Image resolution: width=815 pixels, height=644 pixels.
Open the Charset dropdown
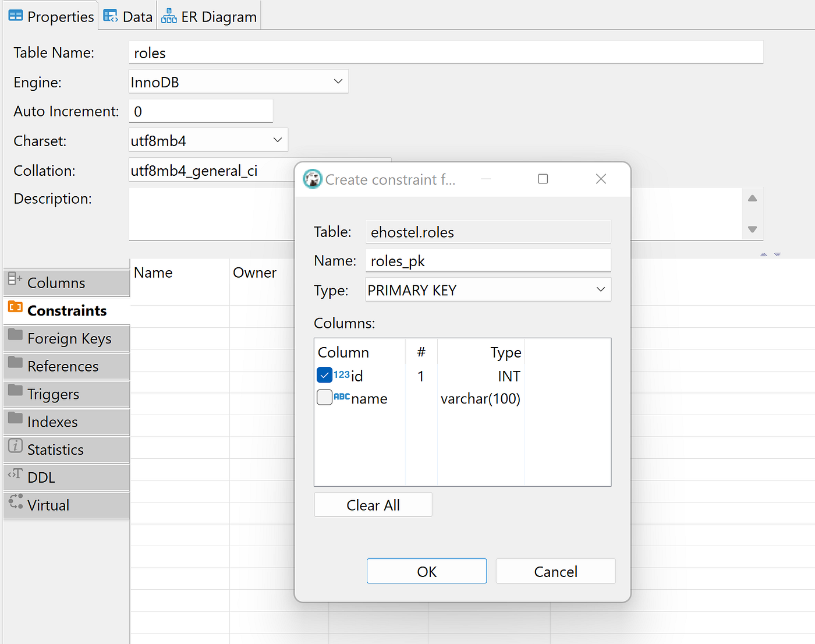(x=278, y=140)
